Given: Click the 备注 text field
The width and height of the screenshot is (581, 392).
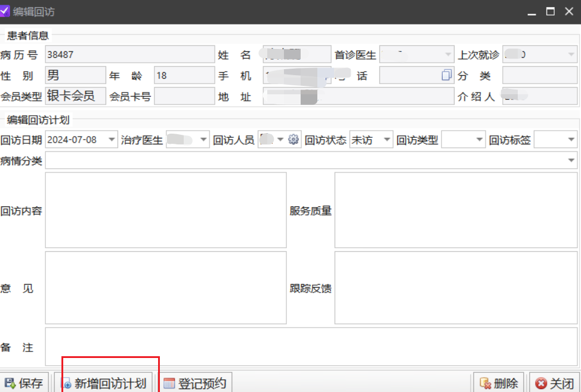Looking at the screenshot, I should point(311,347).
